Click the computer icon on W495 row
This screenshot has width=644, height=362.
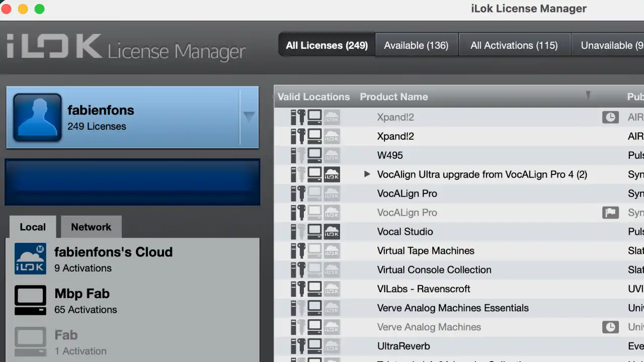pos(315,155)
